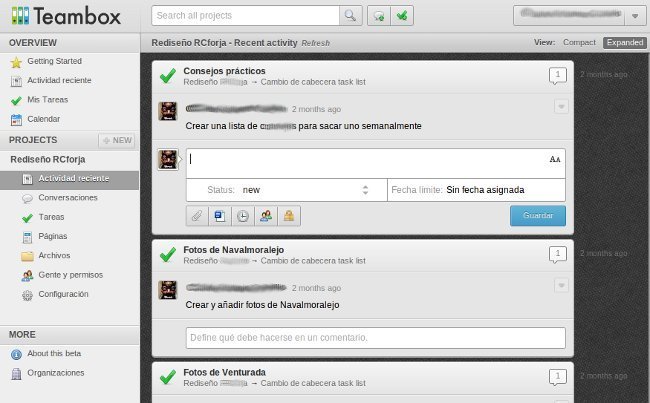The height and width of the screenshot is (403, 650).
Task: Select the highlighted Actividad reciente project item
Action: pyautogui.click(x=70, y=179)
